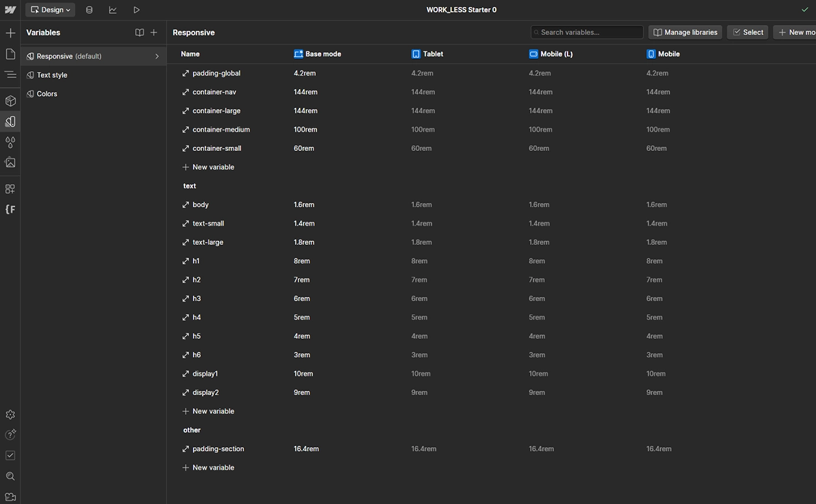Select the padding-section variable row
816x504 pixels.
218,449
